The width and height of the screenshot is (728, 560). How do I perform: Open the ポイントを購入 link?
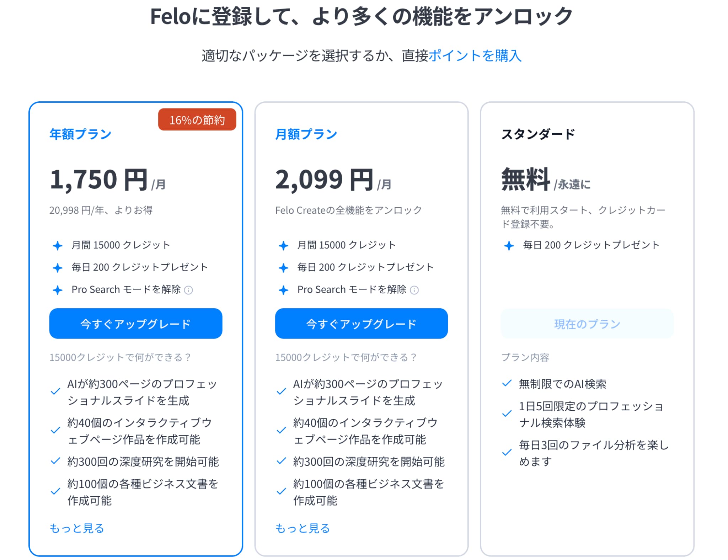tap(475, 56)
